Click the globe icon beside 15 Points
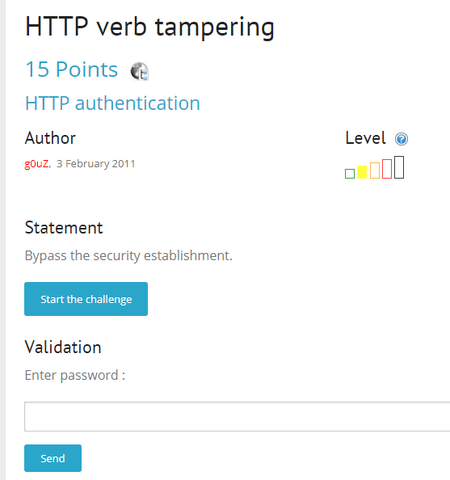Image resolution: width=450 pixels, height=480 pixels. coord(139,71)
